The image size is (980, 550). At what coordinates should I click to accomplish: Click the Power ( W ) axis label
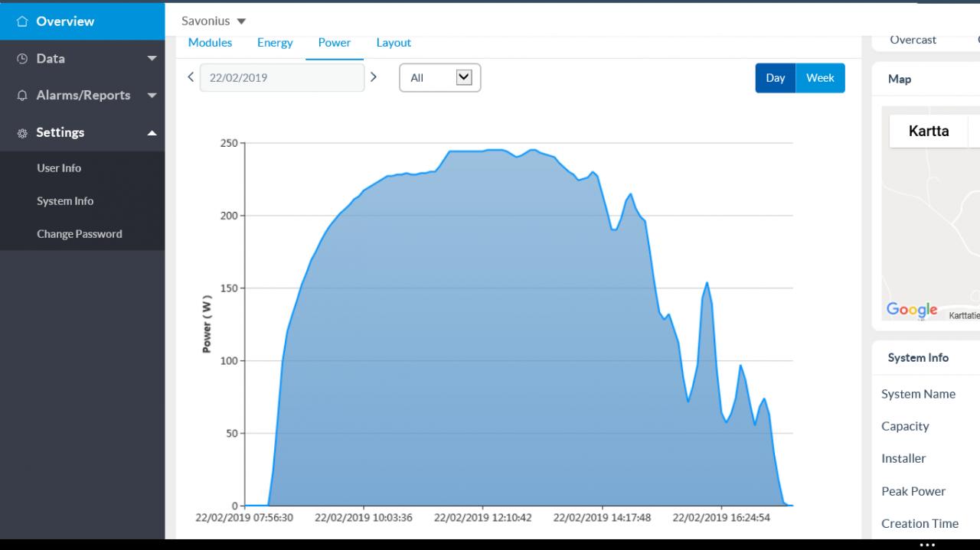[207, 324]
